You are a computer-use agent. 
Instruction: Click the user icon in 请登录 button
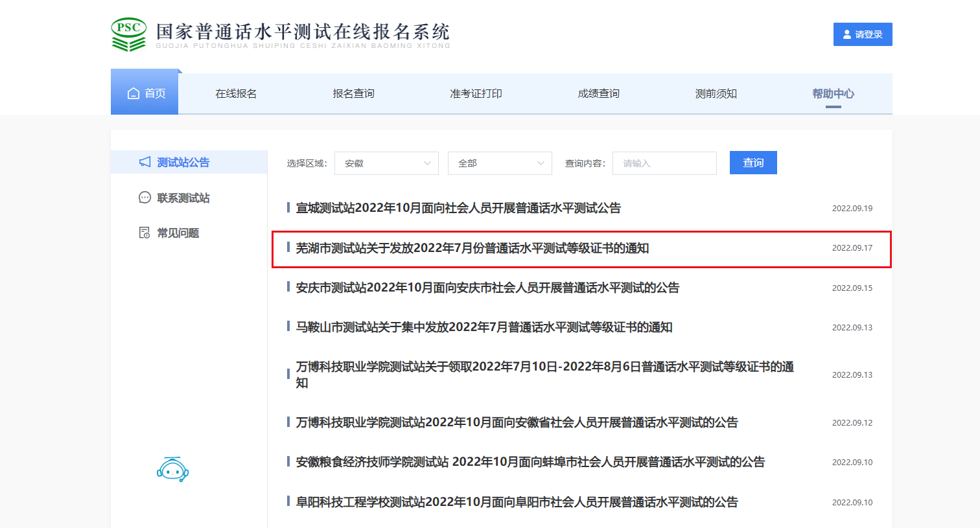[847, 34]
